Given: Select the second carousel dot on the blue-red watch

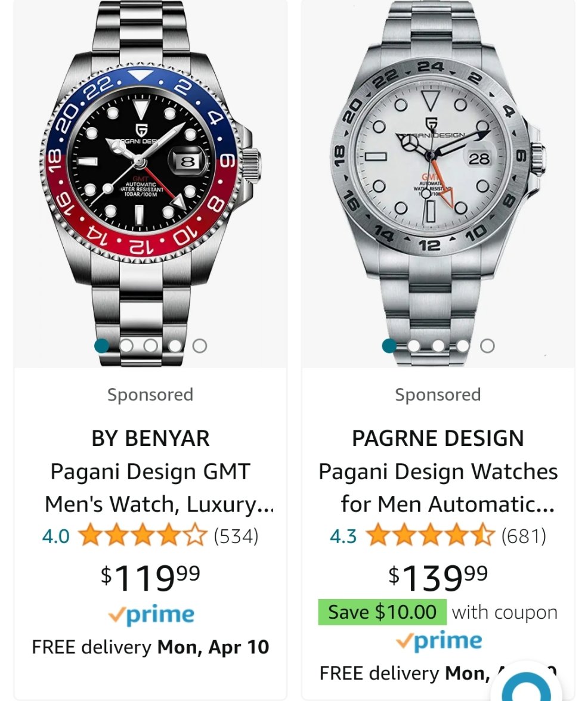Looking at the screenshot, I should pos(126,346).
